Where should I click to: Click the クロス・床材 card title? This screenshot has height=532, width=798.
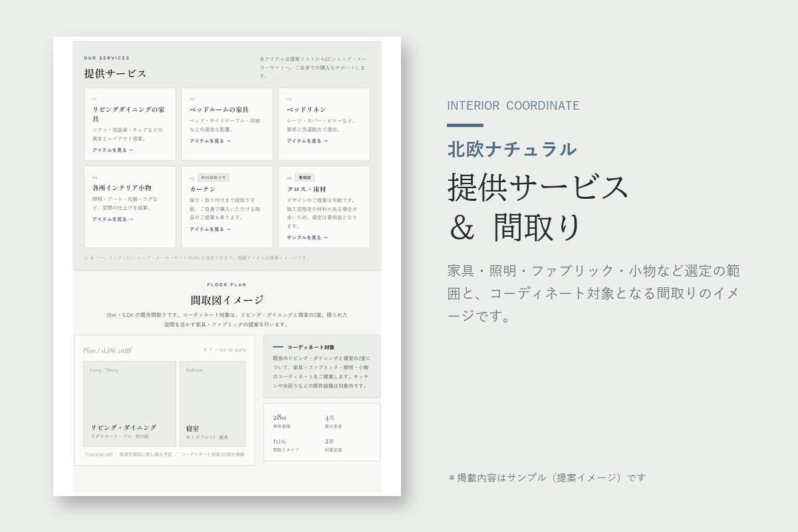pos(306,190)
